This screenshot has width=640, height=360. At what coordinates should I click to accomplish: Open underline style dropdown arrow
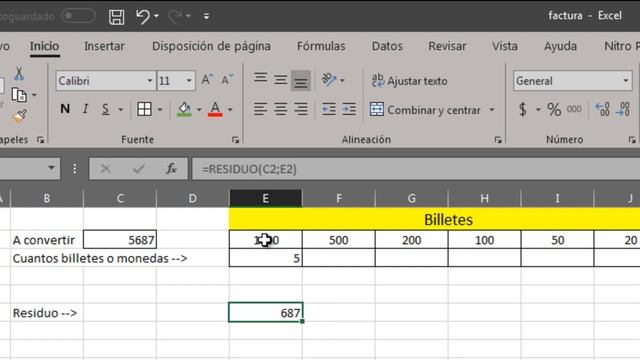coord(121,109)
